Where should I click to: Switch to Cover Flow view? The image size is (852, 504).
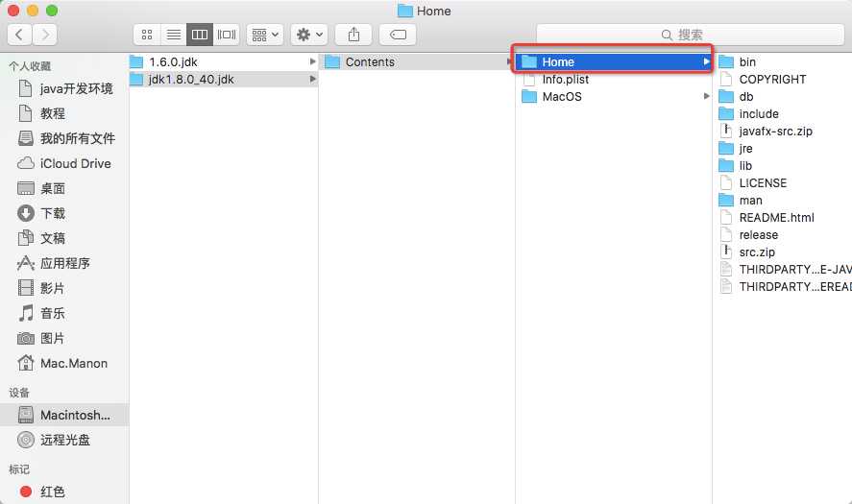227,35
